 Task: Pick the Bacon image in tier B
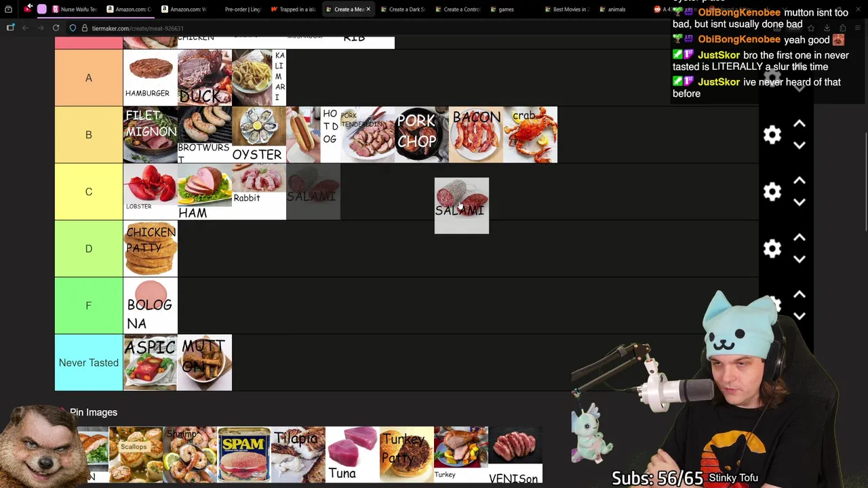pos(476,135)
